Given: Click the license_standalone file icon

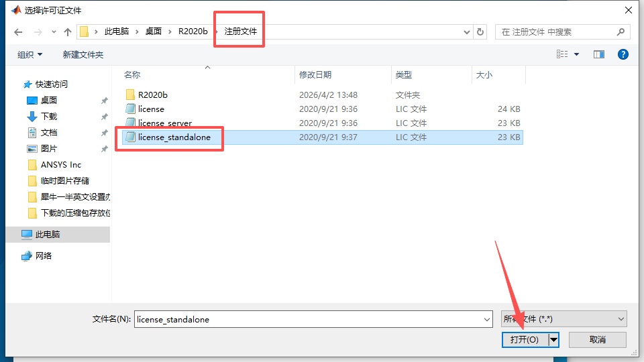Looking at the screenshot, I should click(130, 137).
